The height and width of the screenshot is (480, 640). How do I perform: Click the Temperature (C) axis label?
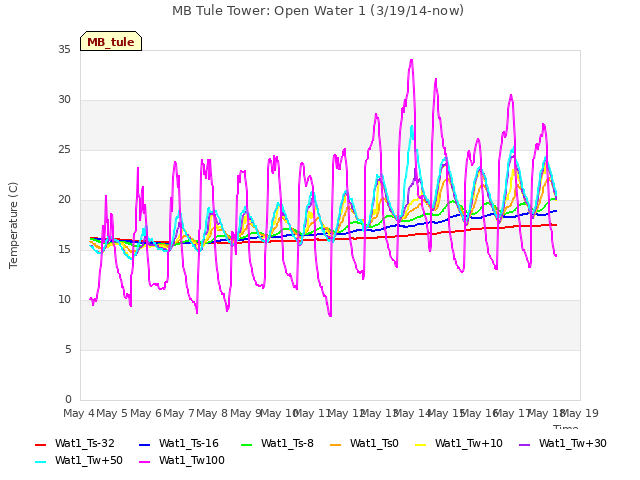point(13,225)
